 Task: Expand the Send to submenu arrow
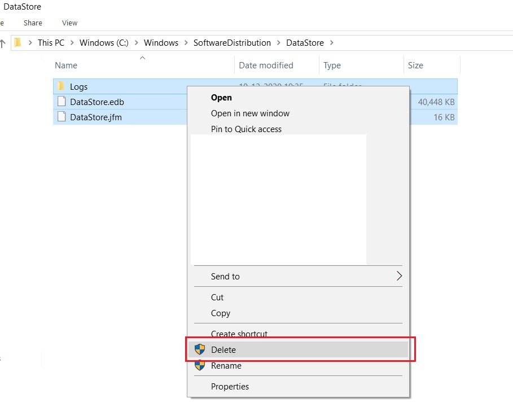399,276
